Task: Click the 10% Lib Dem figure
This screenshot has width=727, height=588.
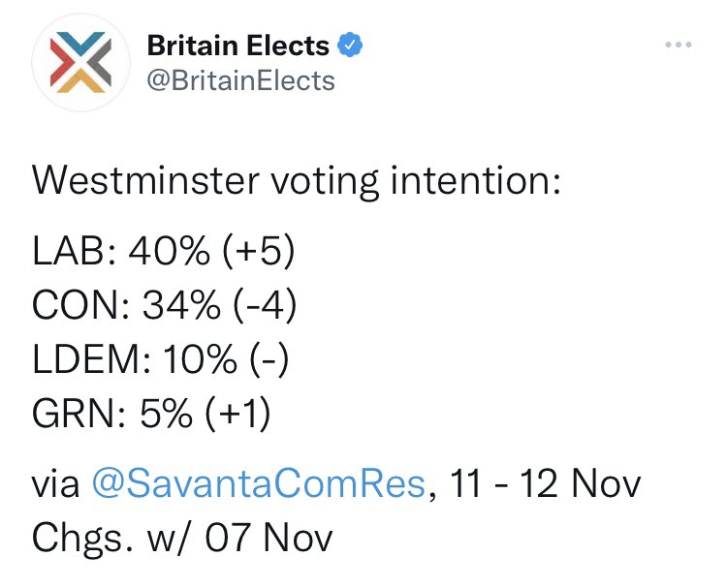Action: [x=200, y=358]
